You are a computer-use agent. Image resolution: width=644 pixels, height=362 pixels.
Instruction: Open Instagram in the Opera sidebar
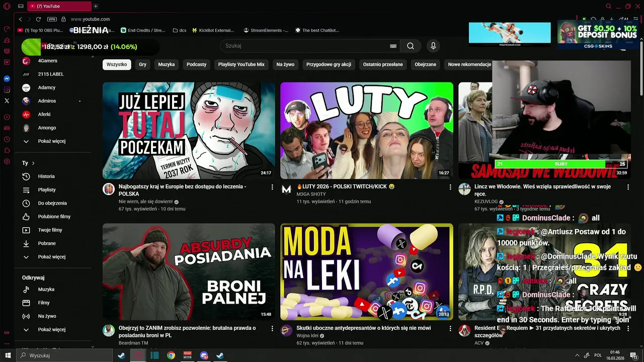coord(7,90)
